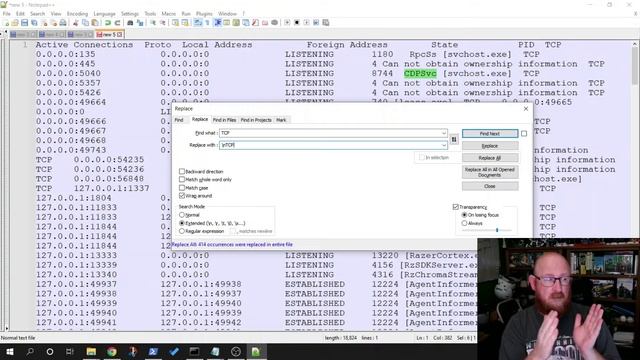Switch to the Mark tab
The width and height of the screenshot is (640, 360).
(281, 120)
